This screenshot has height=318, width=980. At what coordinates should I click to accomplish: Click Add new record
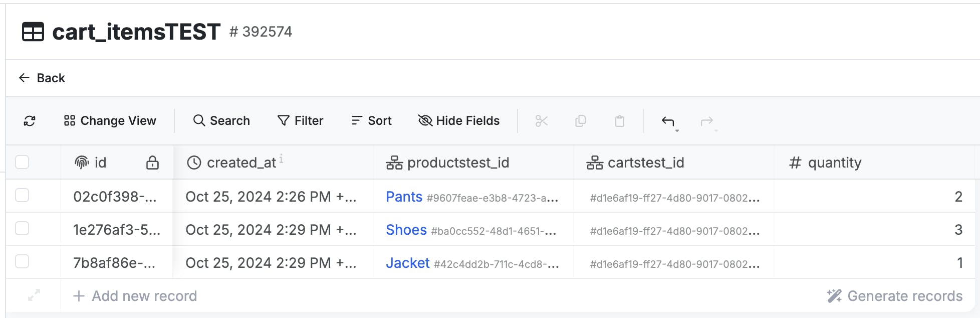(x=135, y=296)
